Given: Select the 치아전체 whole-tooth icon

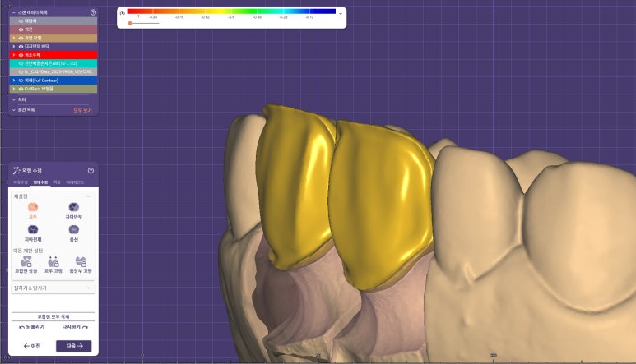Looking at the screenshot, I should 33,229.
